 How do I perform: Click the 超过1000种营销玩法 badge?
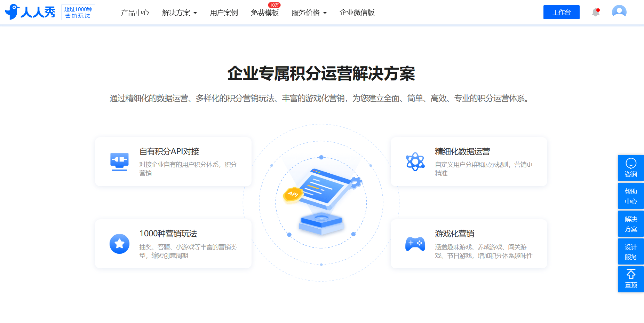pyautogui.click(x=78, y=12)
